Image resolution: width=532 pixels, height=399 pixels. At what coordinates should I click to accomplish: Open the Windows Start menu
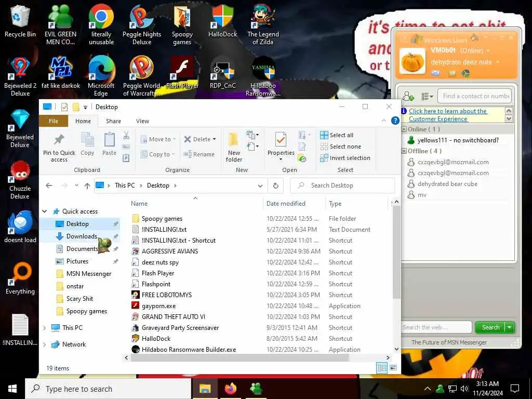click(x=12, y=389)
